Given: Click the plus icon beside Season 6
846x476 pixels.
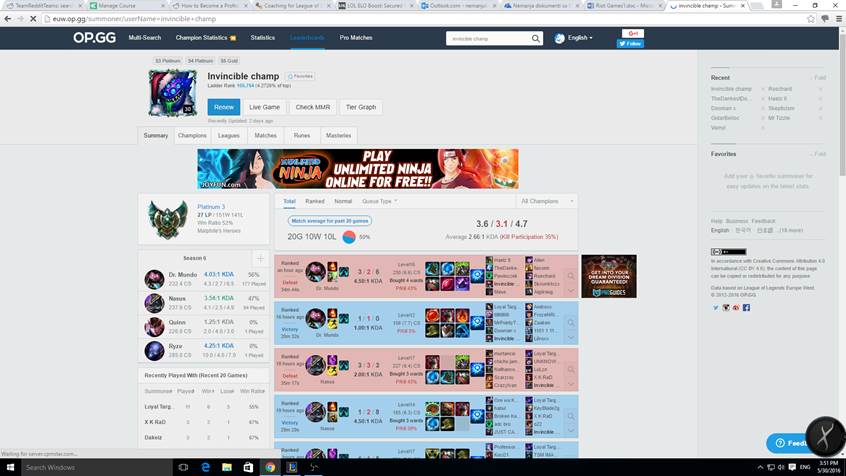Looking at the screenshot, I should 260,259.
